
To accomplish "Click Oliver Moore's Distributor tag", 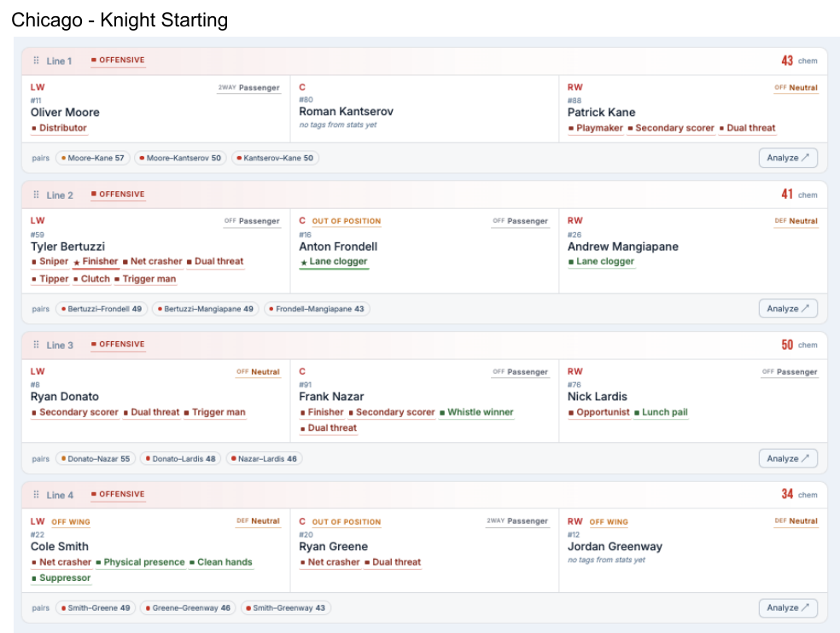I will pos(59,128).
